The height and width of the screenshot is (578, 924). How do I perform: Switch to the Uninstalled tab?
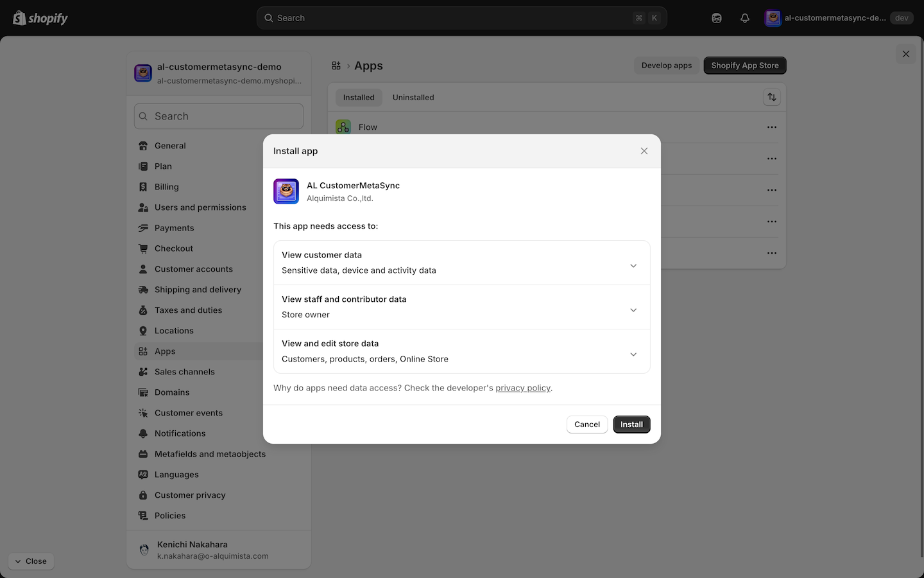point(413,98)
